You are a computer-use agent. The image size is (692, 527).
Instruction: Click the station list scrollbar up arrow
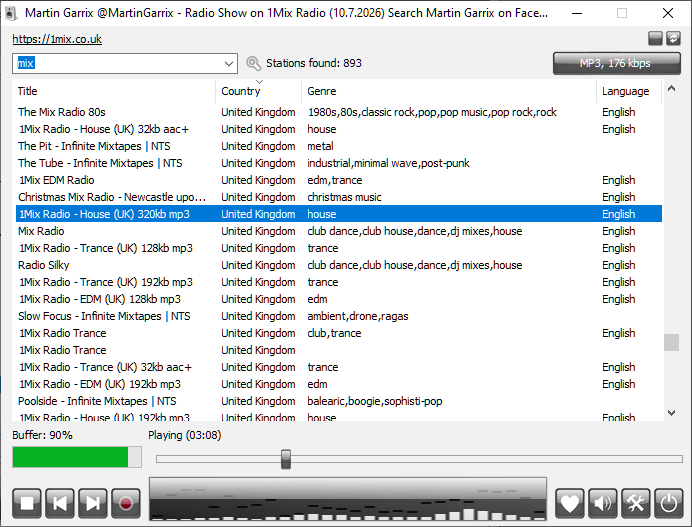[x=671, y=88]
